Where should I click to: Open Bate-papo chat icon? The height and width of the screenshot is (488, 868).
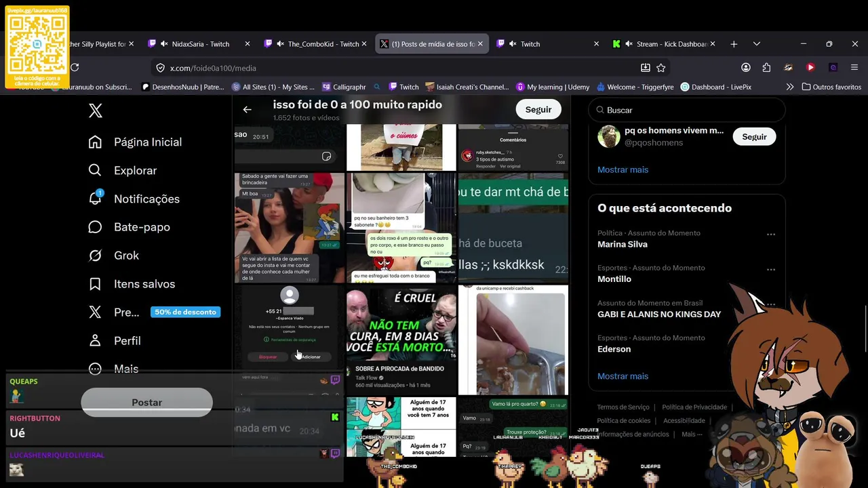click(95, 227)
